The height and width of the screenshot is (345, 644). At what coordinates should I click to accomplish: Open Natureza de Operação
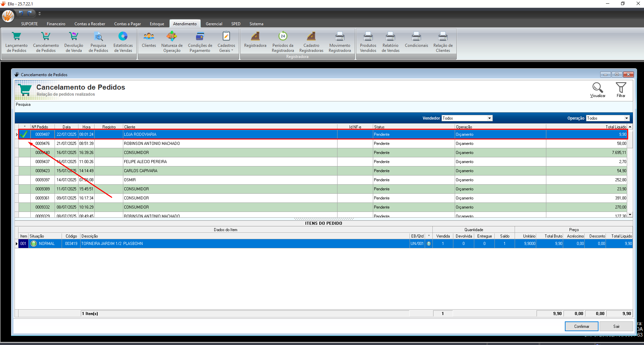[x=172, y=42]
